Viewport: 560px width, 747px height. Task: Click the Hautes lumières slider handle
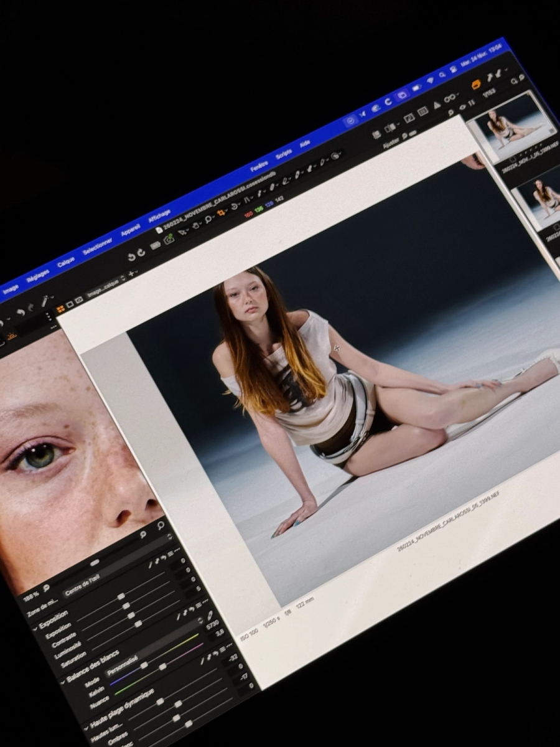click(159, 702)
